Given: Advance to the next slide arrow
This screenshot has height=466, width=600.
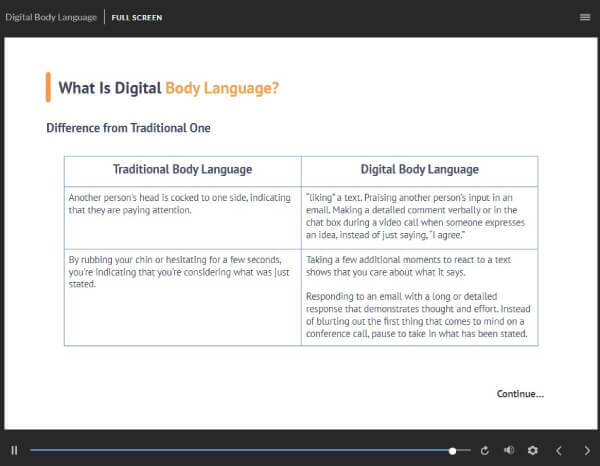Looking at the screenshot, I should pos(586,451).
